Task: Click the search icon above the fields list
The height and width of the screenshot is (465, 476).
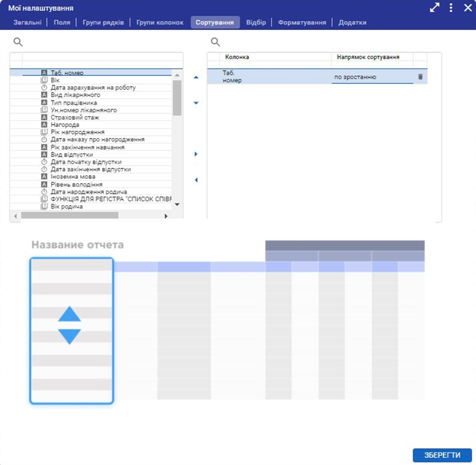Action: point(18,42)
